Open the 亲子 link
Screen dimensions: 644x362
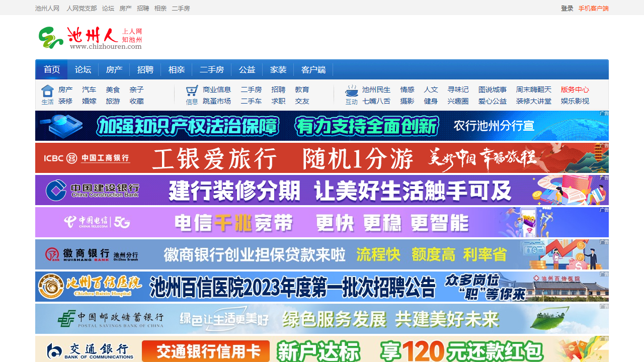click(136, 89)
